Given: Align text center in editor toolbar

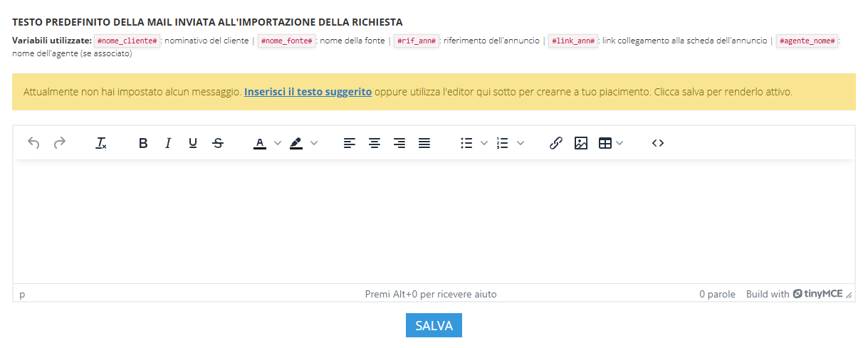Looking at the screenshot, I should [375, 143].
